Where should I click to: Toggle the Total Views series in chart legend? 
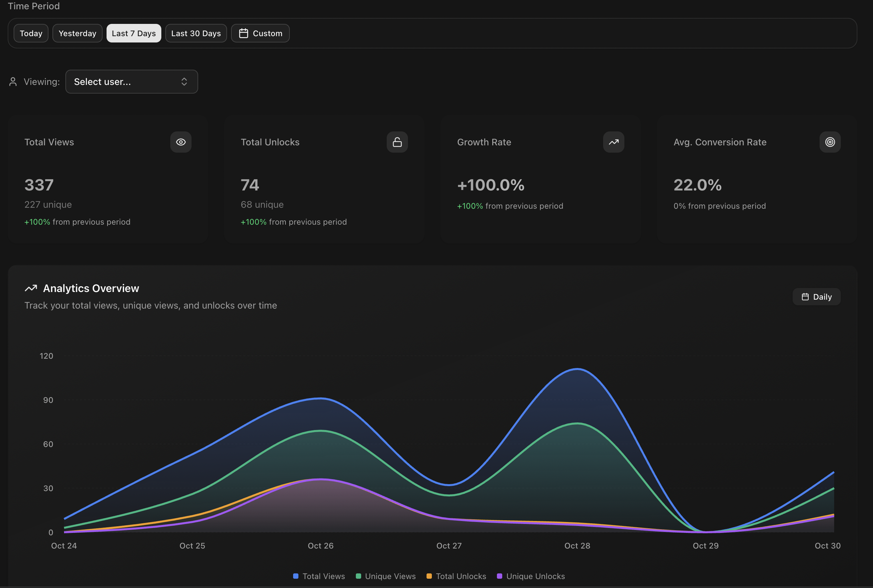(319, 576)
